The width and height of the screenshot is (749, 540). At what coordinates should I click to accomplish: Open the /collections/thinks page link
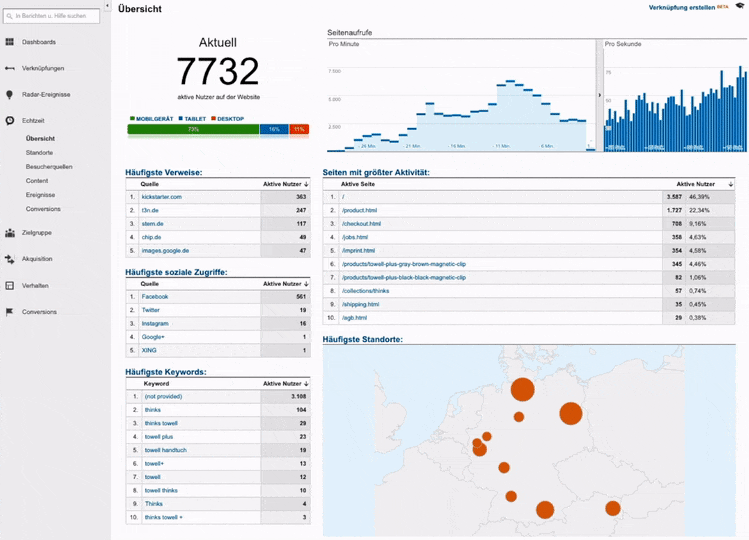(365, 291)
